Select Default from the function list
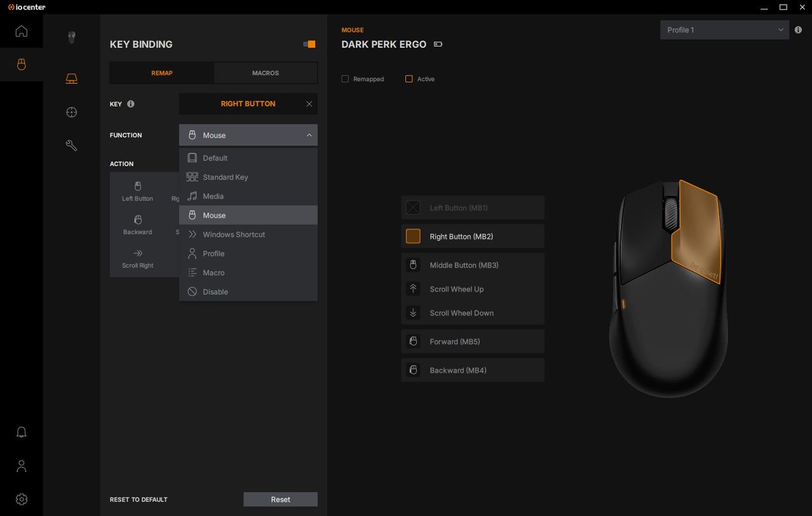This screenshot has height=516, width=812. 248,158
